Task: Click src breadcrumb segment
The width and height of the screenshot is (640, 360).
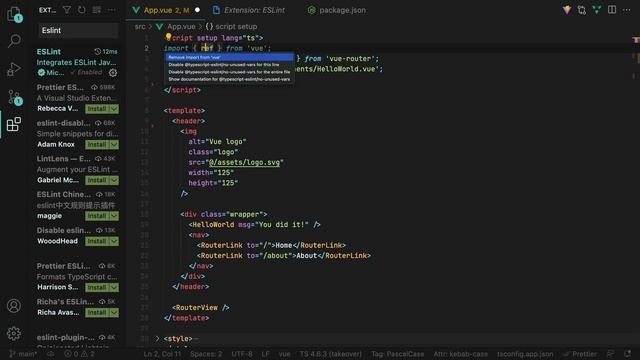Action: coord(140,27)
